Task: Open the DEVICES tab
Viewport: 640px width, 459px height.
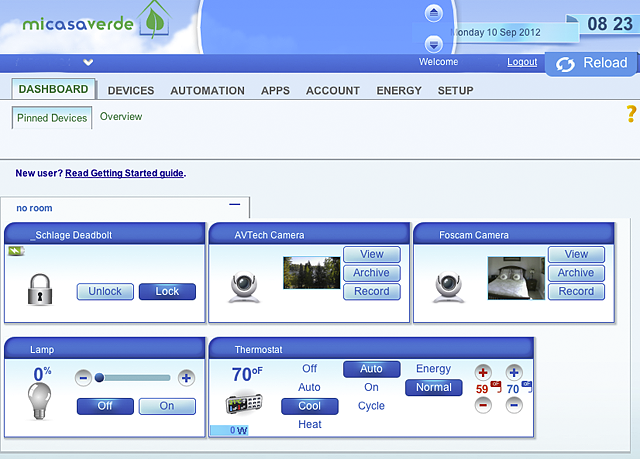Action: [x=131, y=91]
